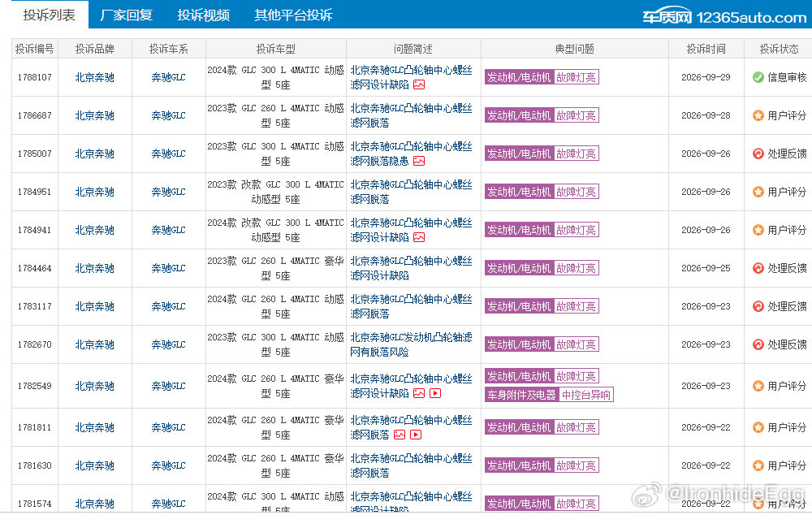This screenshot has width=812, height=515.
Task: Click 发动机/电动机 tag in row 1788107
Action: [x=520, y=77]
